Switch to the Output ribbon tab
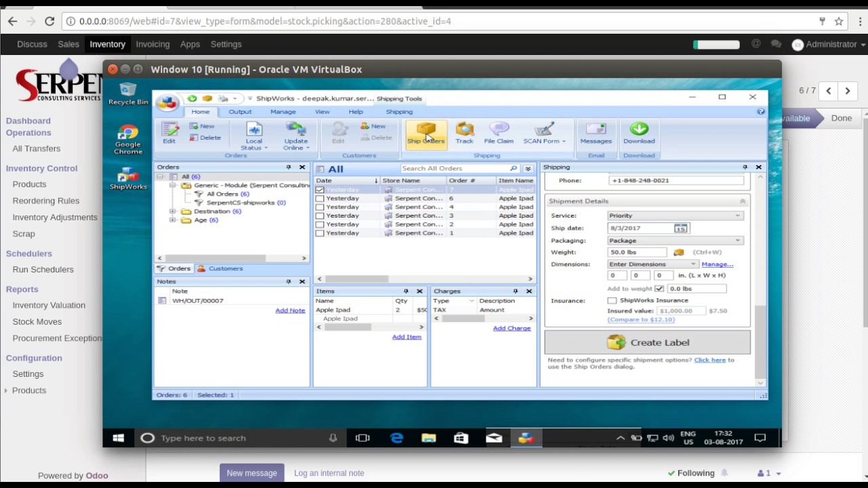Screen dimensions: 868x488 [240, 112]
